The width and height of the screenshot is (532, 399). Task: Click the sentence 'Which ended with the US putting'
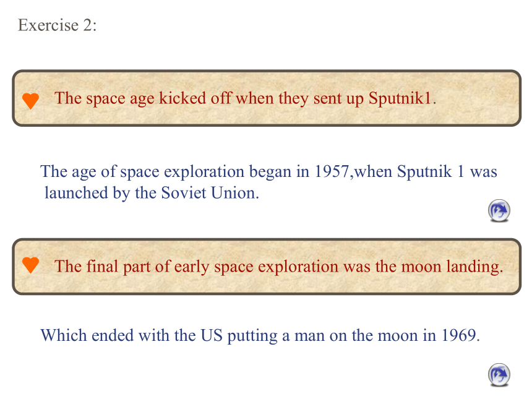(x=260, y=335)
